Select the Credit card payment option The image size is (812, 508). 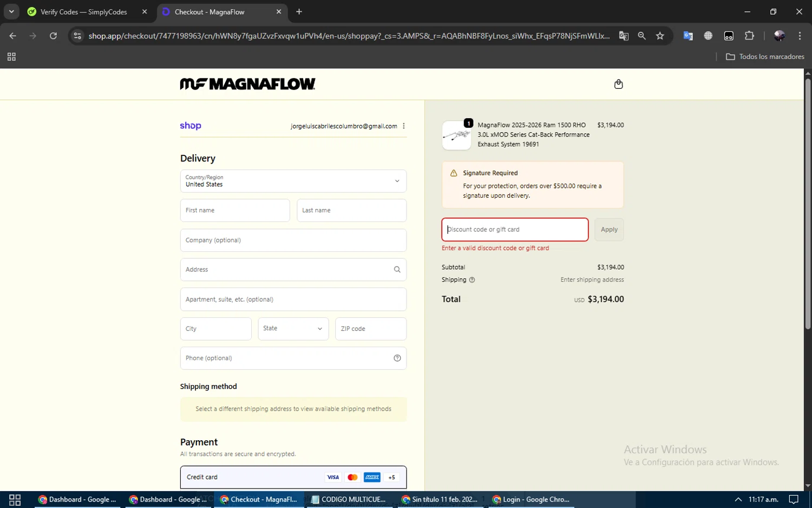[293, 477]
